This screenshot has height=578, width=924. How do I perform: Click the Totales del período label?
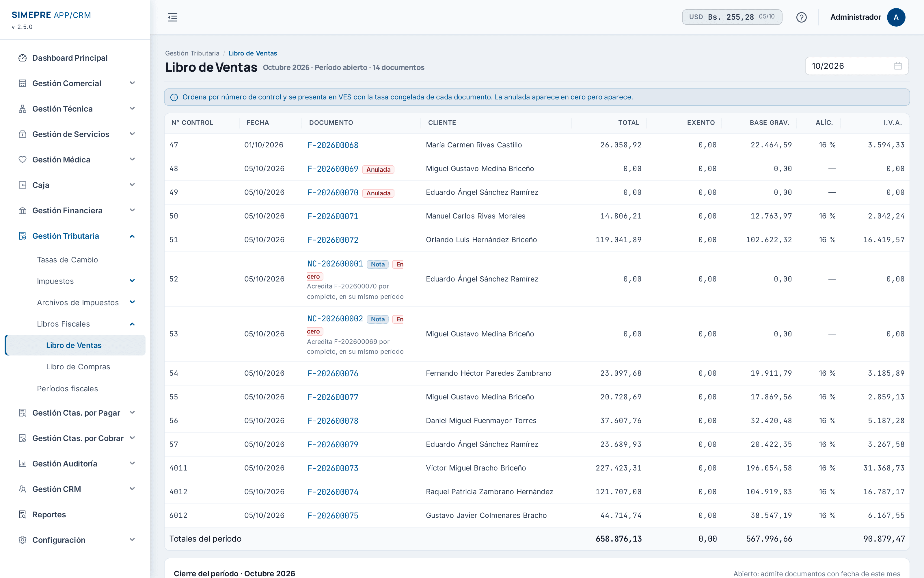point(205,539)
